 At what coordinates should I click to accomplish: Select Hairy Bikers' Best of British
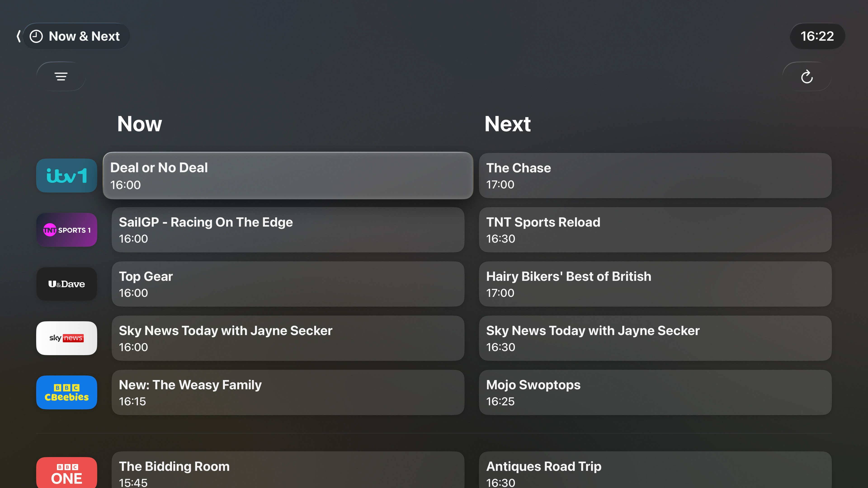pyautogui.click(x=655, y=284)
